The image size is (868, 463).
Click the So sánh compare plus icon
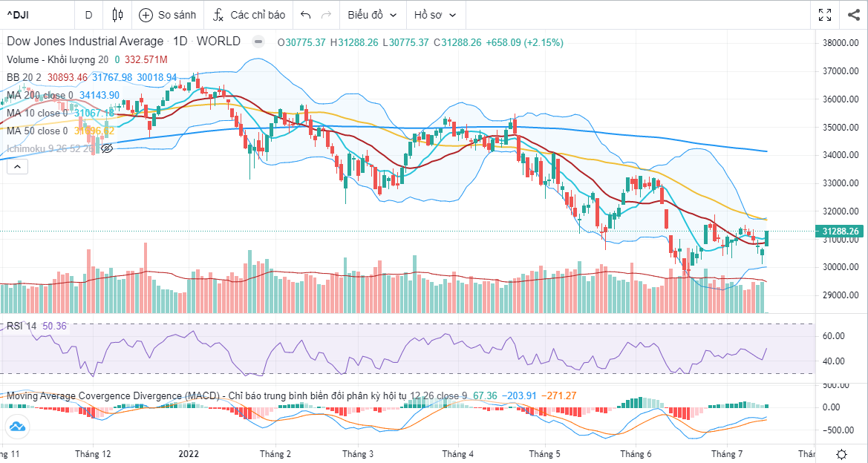[x=146, y=15]
